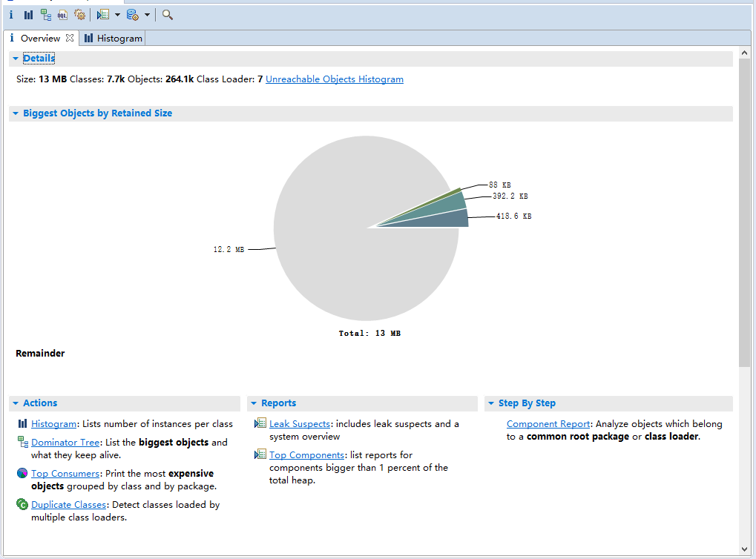Open the Leak Suspects report link

tap(300, 423)
